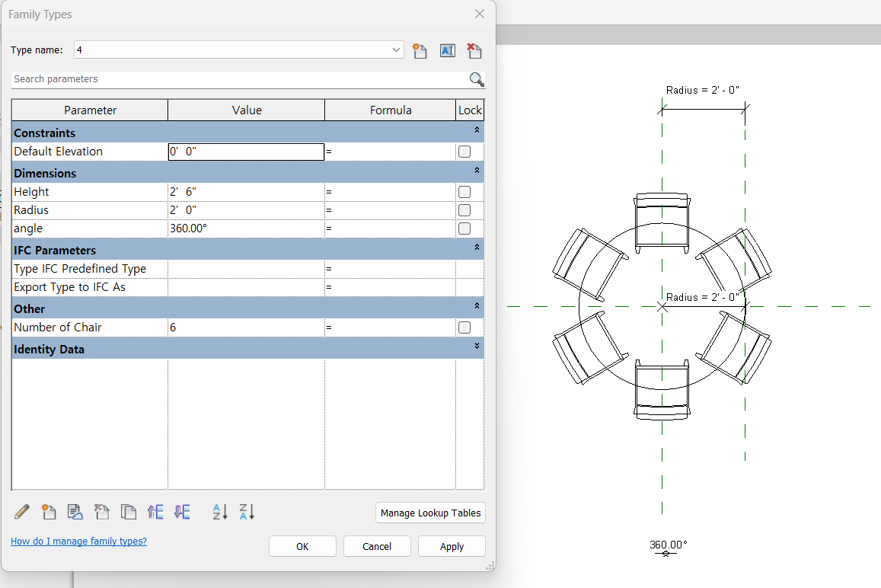Click the Lock column header
881x588 pixels.
[x=470, y=110]
